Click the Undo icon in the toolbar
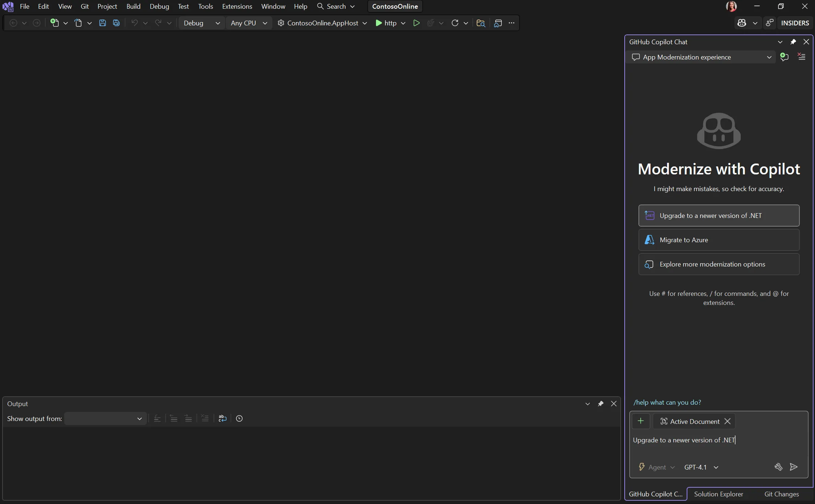Viewport: 815px width, 504px height. pyautogui.click(x=135, y=23)
